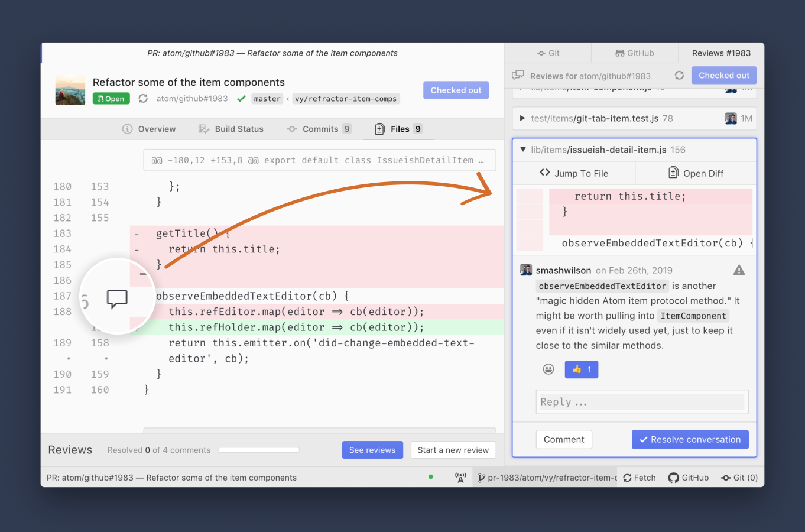Click the Git (0) status bar icon
805x532 pixels.
(x=738, y=477)
